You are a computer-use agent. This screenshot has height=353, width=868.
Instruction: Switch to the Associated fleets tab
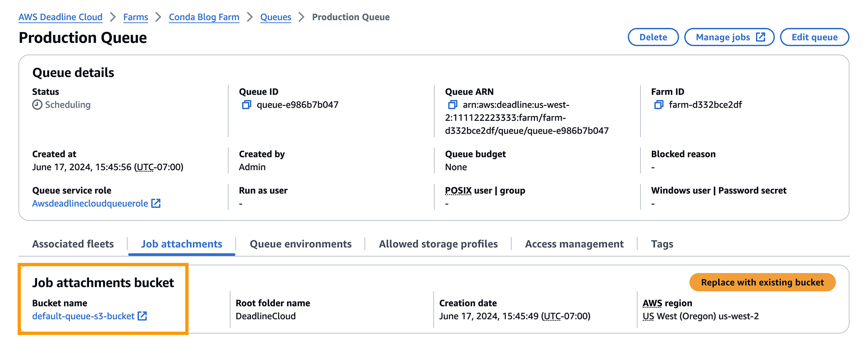(x=73, y=244)
